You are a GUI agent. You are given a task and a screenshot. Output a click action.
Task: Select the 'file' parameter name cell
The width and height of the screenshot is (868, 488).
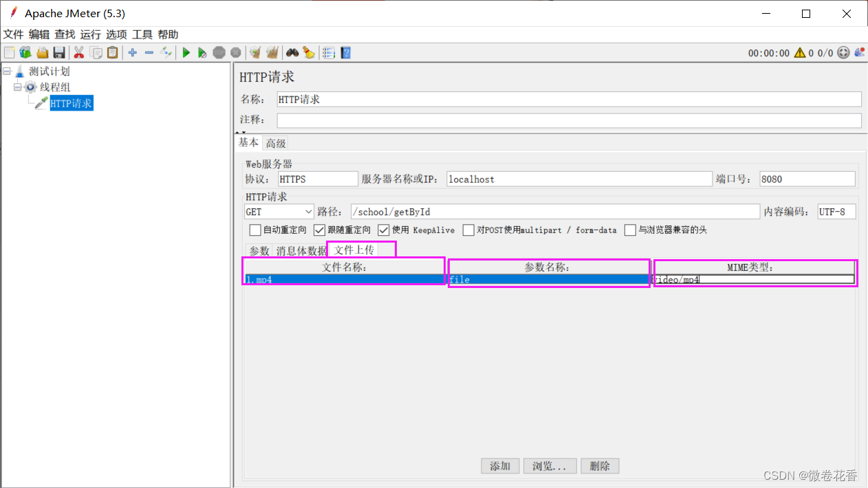[x=549, y=280]
